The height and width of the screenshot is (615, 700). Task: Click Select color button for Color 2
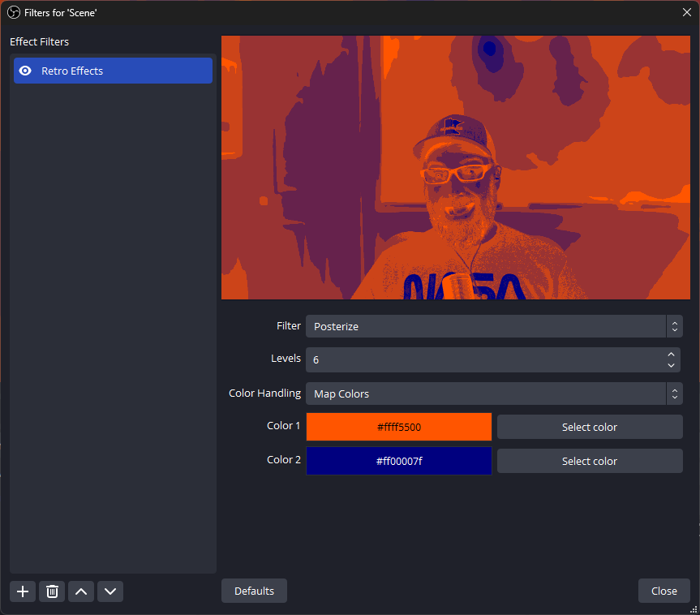point(590,461)
